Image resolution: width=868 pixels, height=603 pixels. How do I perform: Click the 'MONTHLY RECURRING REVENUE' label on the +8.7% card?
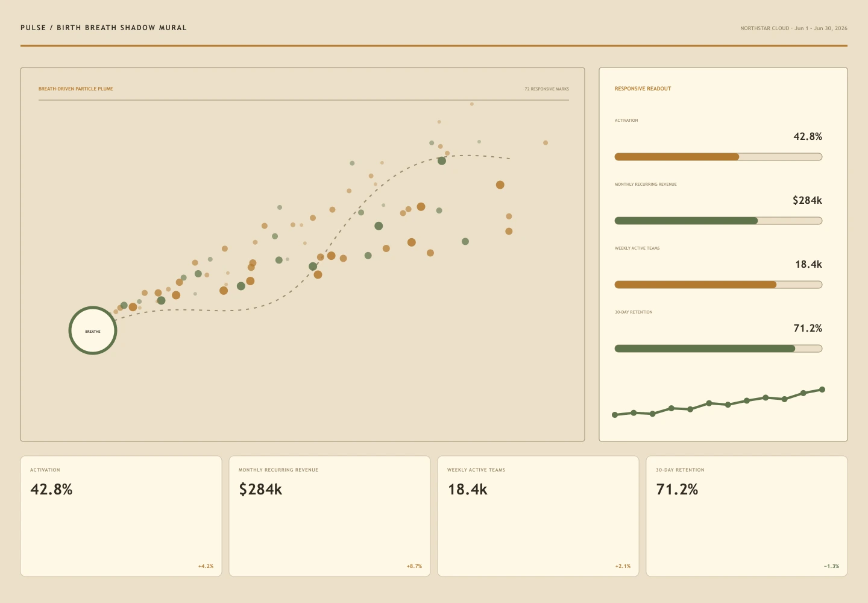[x=278, y=470]
